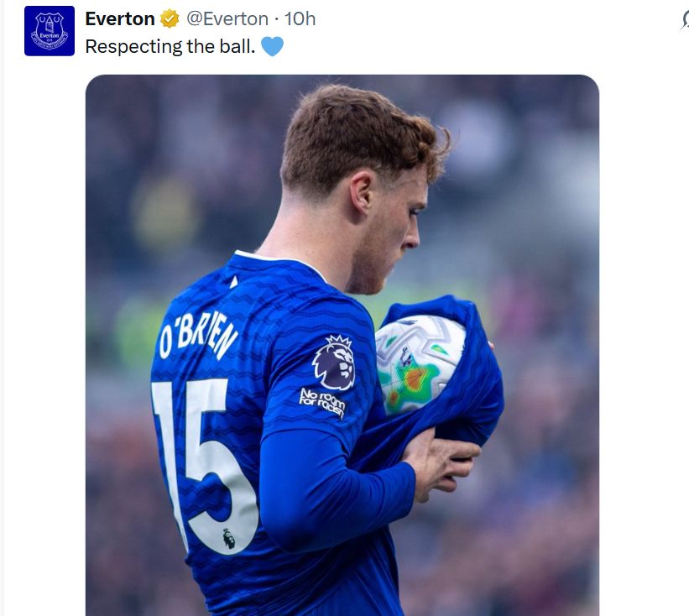The height and width of the screenshot is (616, 689).
Task: Click the small Premier League logo under number 15
Action: coord(229,538)
